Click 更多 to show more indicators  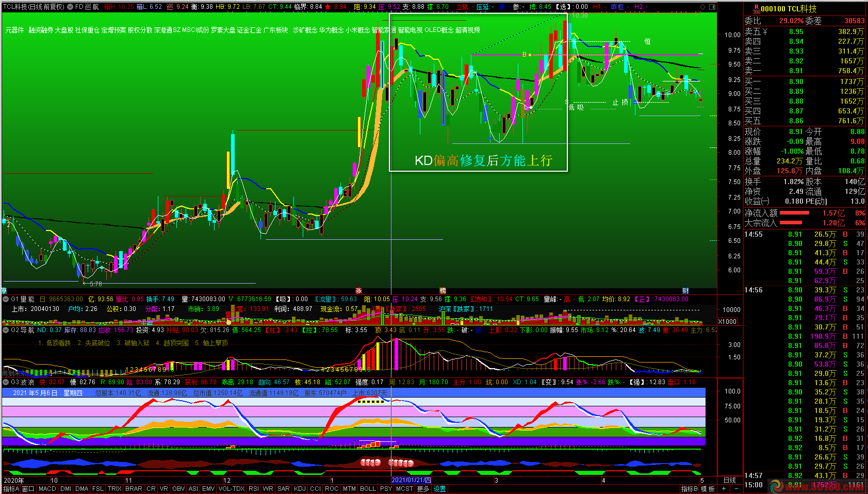pos(423,489)
